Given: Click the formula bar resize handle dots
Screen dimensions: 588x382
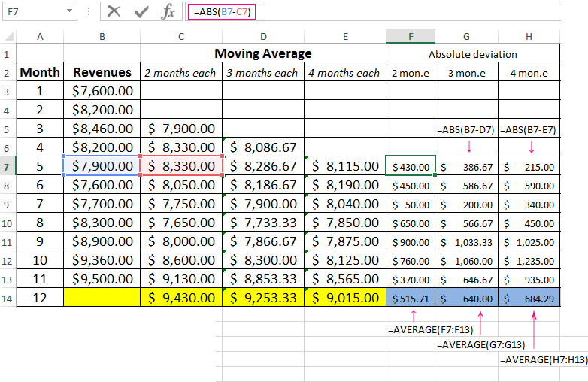Looking at the screenshot, I should (x=90, y=11).
